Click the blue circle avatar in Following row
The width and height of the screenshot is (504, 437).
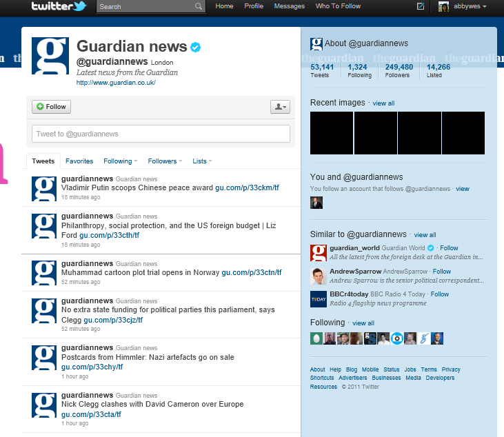point(397,338)
